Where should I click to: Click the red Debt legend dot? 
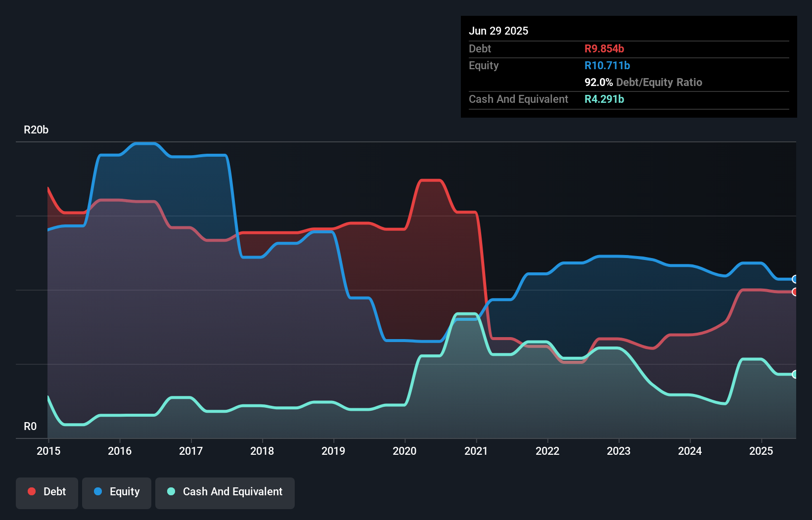coord(32,491)
